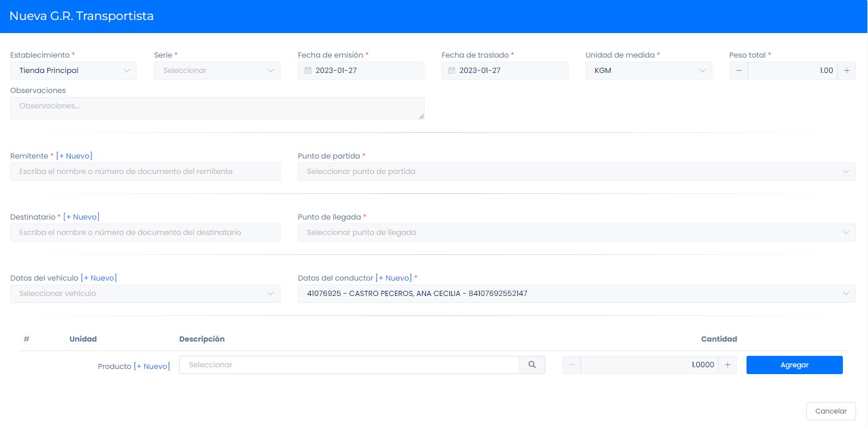Decrease Cantidad using the minus button
Viewport: 868px width, 426px height.
coord(571,365)
